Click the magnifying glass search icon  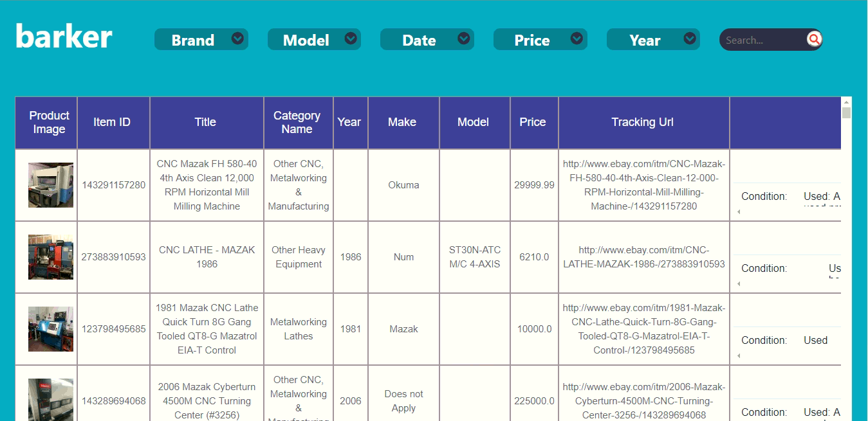(x=814, y=39)
